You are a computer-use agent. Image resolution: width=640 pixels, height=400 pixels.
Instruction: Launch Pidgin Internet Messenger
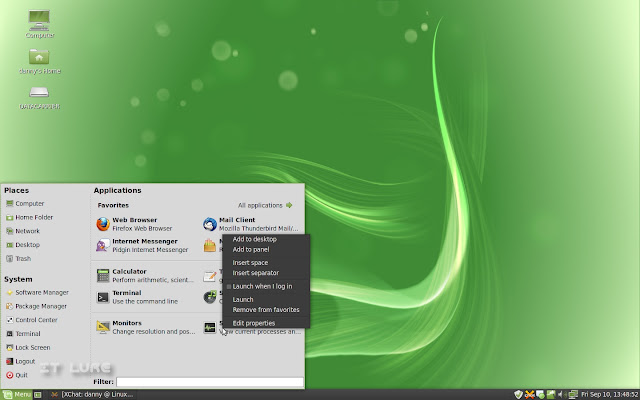pyautogui.click(x=142, y=245)
